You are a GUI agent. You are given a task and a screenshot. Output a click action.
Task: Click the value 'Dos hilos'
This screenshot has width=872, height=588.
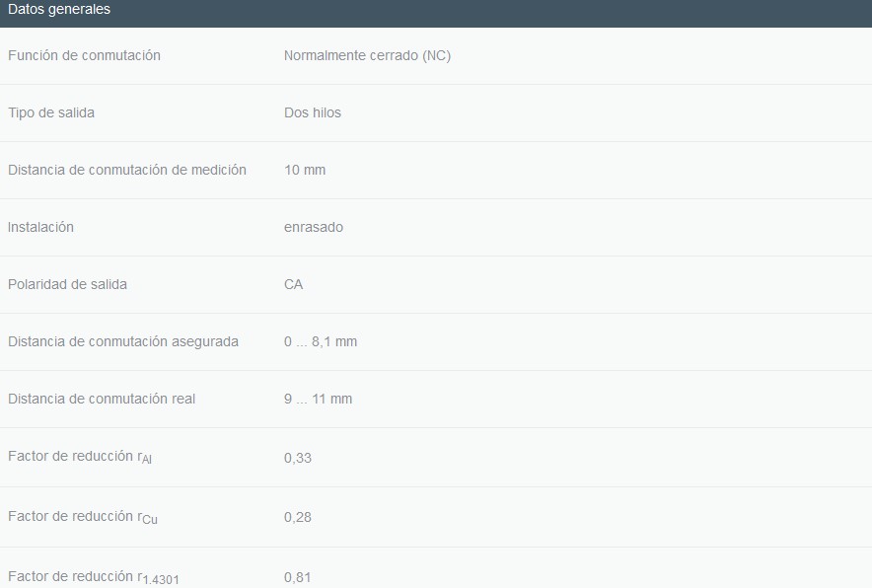(x=313, y=112)
